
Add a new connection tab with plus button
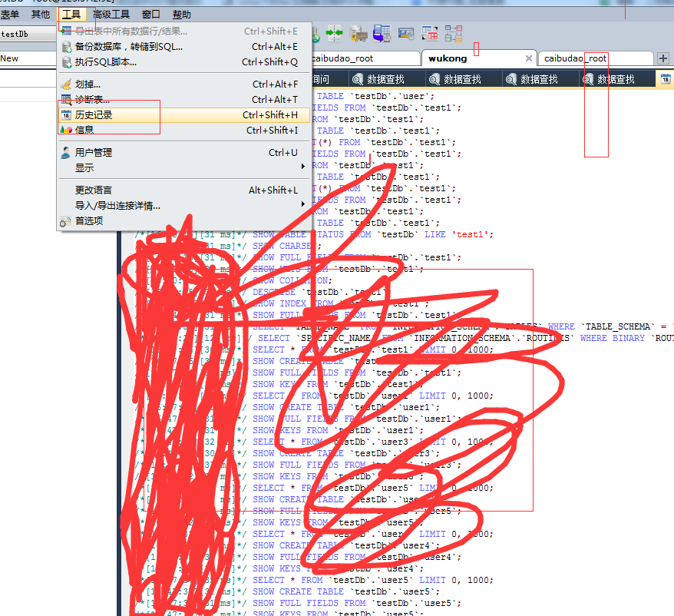[663, 58]
